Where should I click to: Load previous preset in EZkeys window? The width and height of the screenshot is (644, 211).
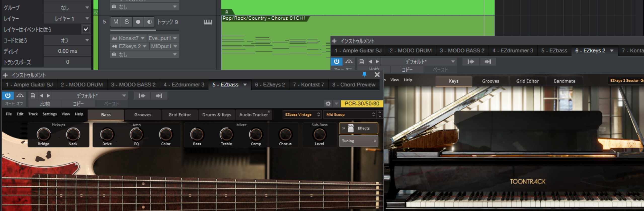click(x=370, y=62)
